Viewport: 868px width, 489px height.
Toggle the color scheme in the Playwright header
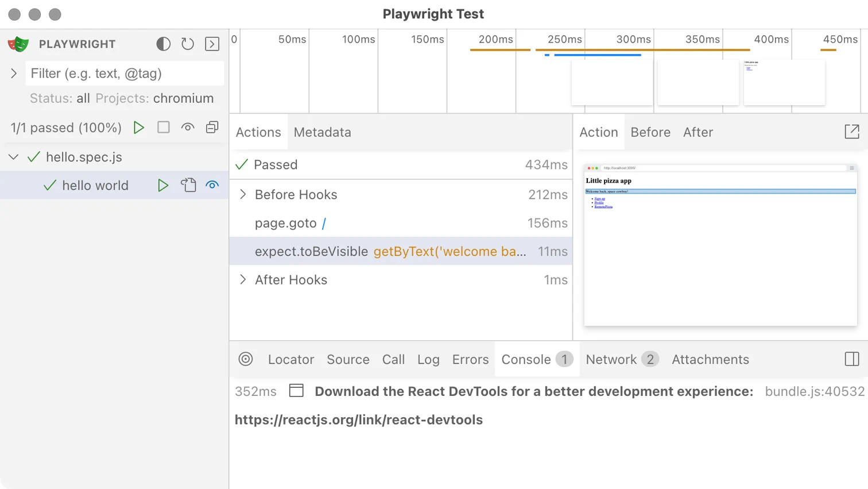164,44
